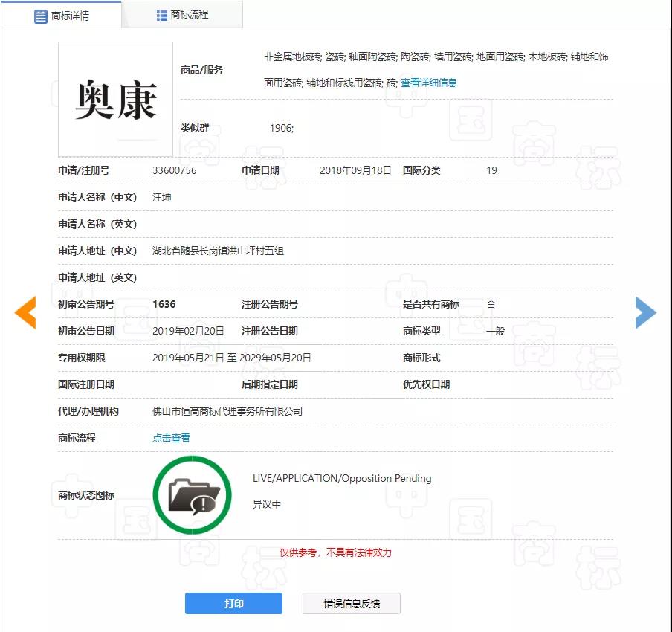The image size is (672, 632).
Task: Select the 商标详情 tab label
Action: click(70, 16)
